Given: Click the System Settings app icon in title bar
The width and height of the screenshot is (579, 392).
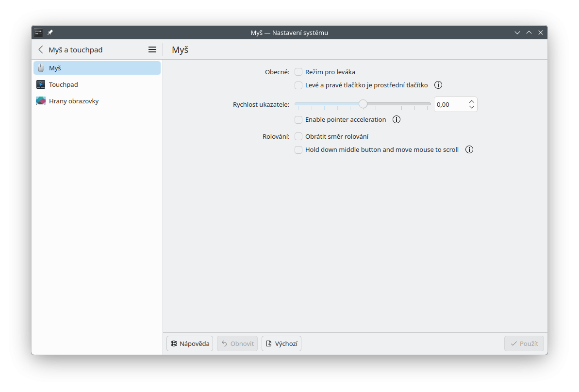Looking at the screenshot, I should point(38,33).
